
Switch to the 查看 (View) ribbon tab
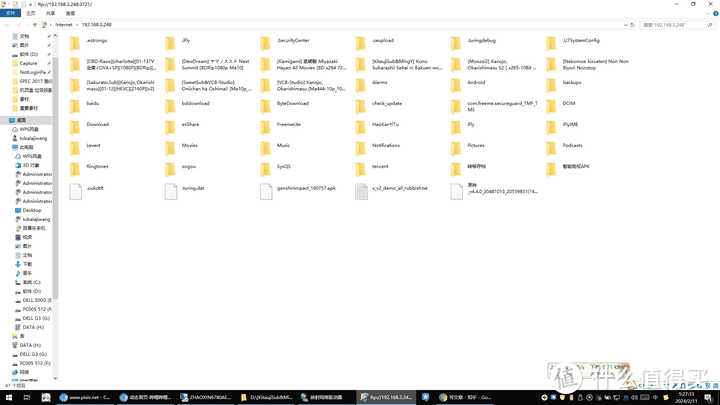click(72, 13)
